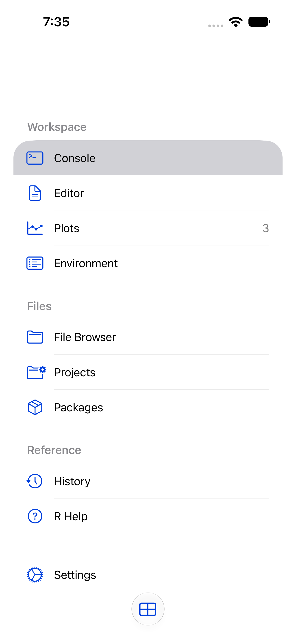Viewport: 296px width, 644px height.
Task: Open the Packages label
Action: point(78,408)
